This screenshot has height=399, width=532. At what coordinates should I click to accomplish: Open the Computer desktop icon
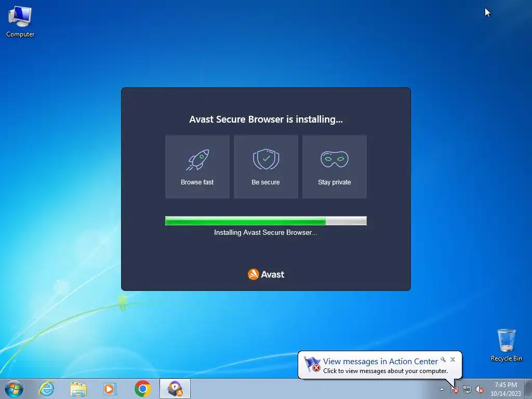click(x=20, y=22)
